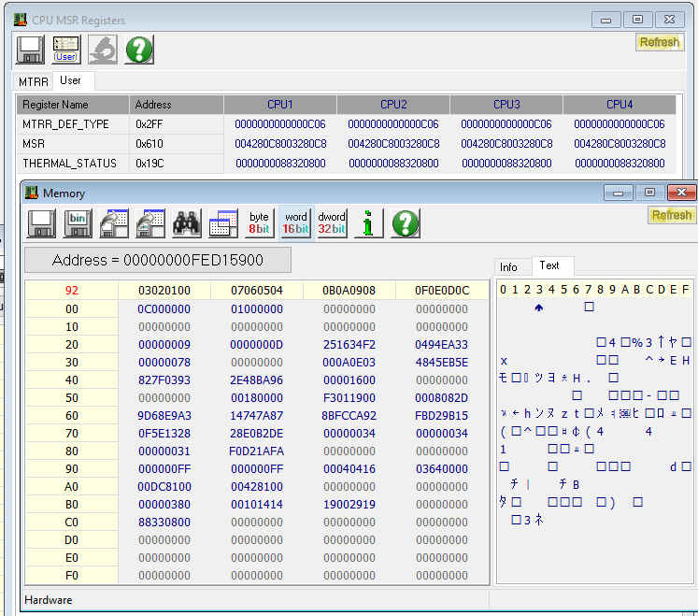Click the binoculars search icon
This screenshot has height=616, width=698.
tap(188, 222)
